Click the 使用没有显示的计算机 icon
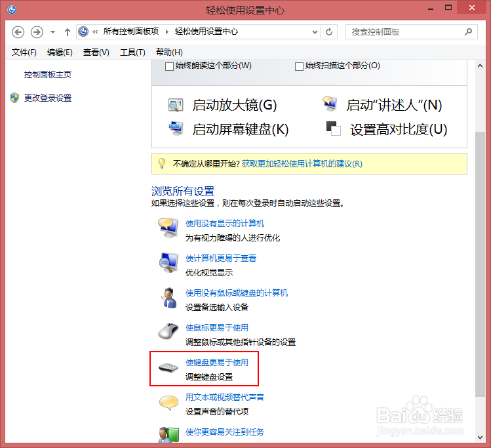 pyautogui.click(x=168, y=229)
